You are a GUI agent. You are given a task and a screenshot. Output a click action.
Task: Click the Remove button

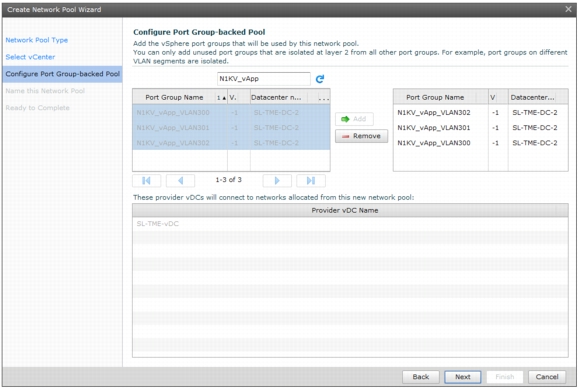pyautogui.click(x=361, y=136)
